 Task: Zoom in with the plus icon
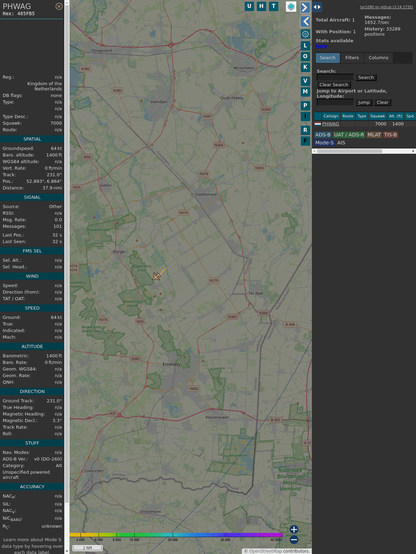[294, 529]
